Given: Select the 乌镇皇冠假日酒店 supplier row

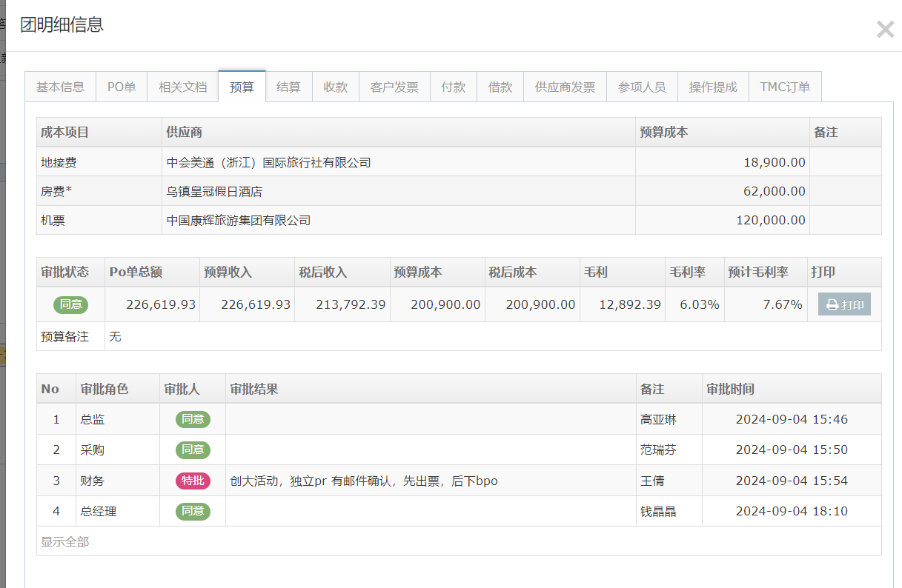Looking at the screenshot, I should [x=214, y=191].
